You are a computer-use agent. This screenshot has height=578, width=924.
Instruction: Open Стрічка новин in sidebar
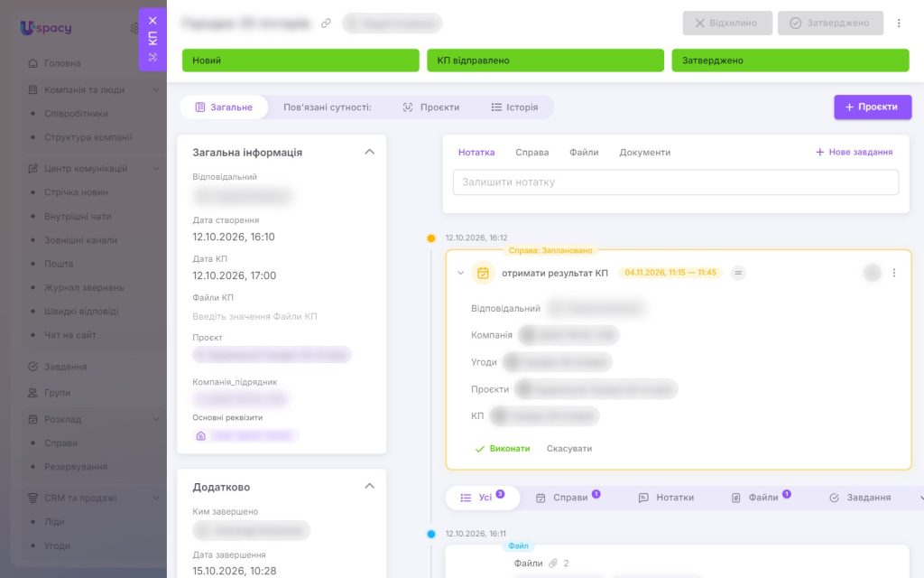(76, 191)
